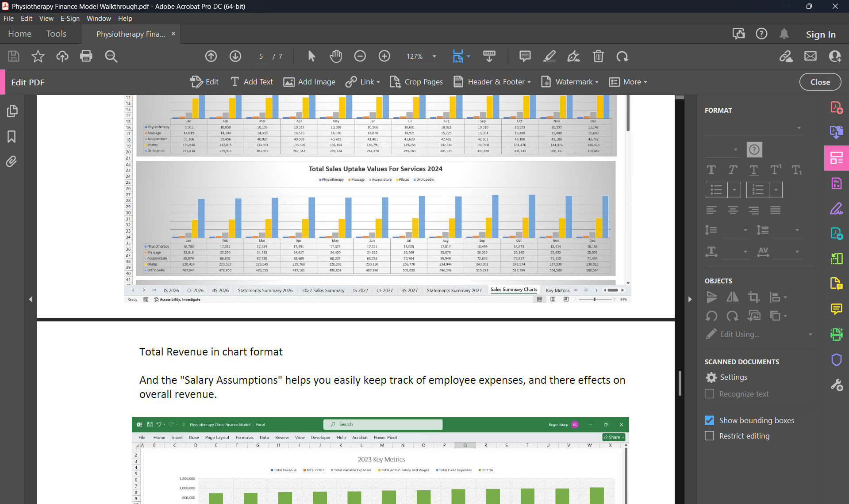Open notifications bell
Viewport: 849px width, 504px height.
(x=784, y=34)
